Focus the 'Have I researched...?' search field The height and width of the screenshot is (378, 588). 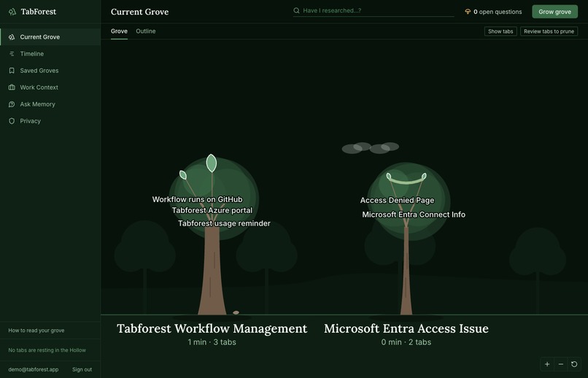click(x=374, y=10)
